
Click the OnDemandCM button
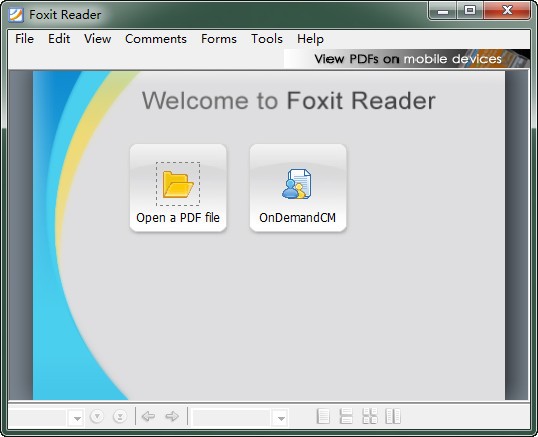tap(298, 188)
